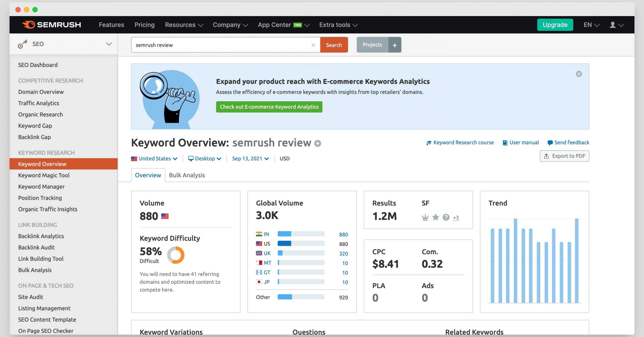Click the plus button next to Projects
The height and width of the screenshot is (337, 644).
point(395,45)
